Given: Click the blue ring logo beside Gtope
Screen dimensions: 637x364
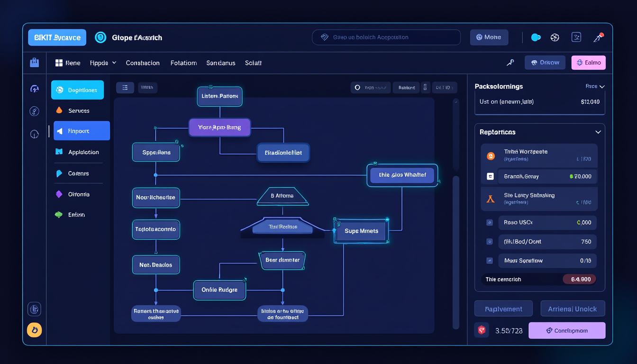Looking at the screenshot, I should [100, 37].
